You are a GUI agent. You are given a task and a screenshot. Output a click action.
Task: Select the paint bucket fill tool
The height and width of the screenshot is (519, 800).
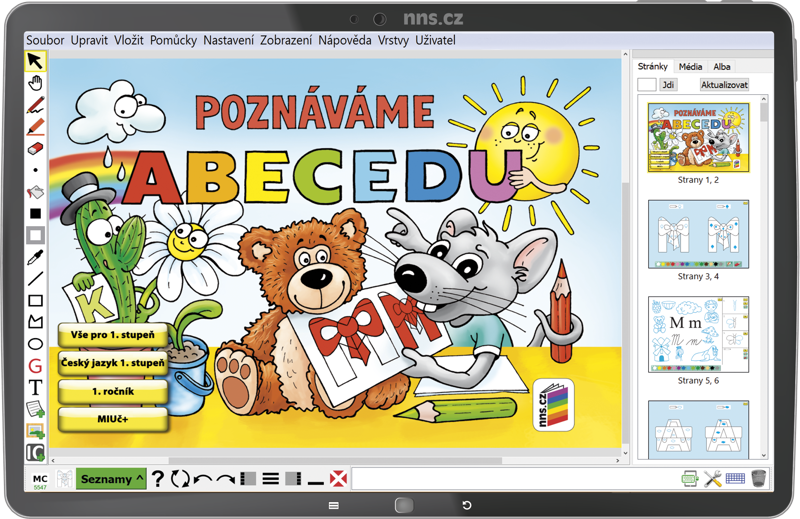35,192
